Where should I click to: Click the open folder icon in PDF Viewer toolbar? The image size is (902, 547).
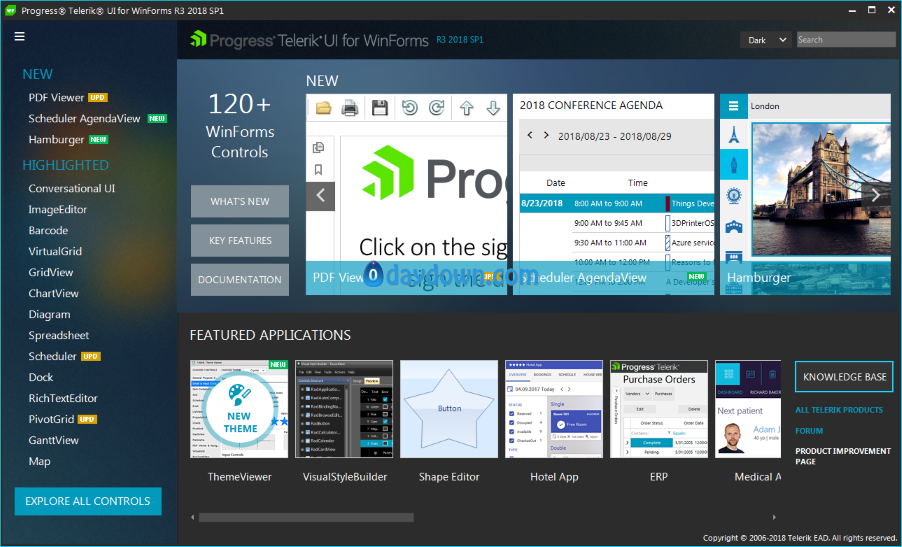coord(323,108)
